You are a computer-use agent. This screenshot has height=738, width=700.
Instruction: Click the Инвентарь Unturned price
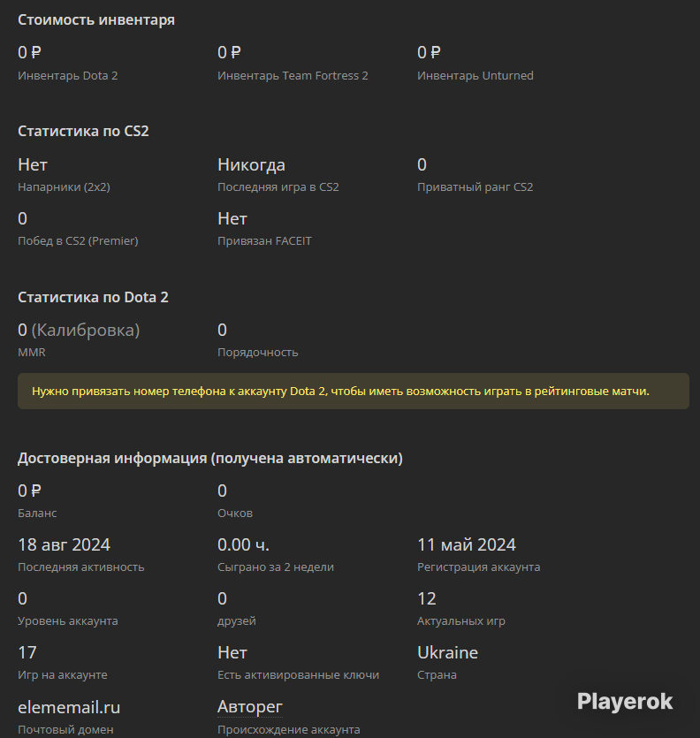[429, 52]
